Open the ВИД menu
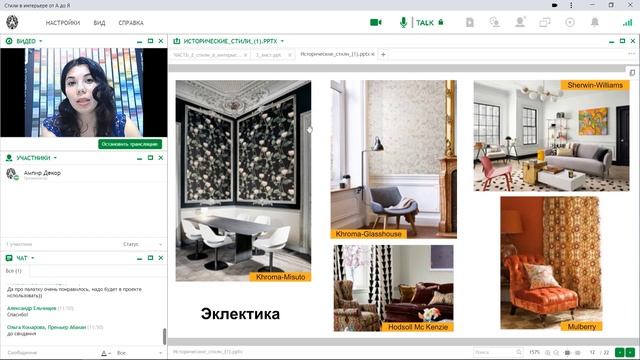Screen dimensions: 640x360 pos(99,23)
